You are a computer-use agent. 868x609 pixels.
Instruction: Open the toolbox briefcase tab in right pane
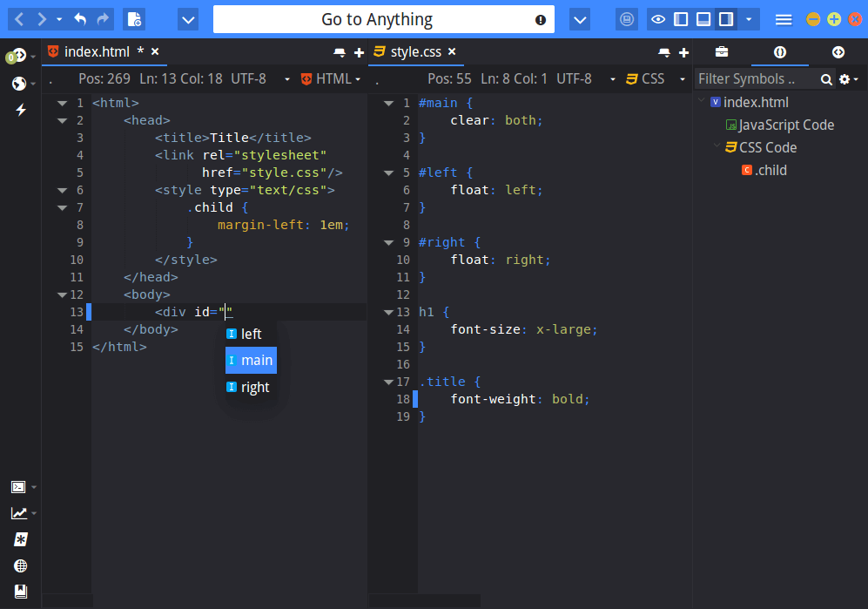click(x=722, y=52)
